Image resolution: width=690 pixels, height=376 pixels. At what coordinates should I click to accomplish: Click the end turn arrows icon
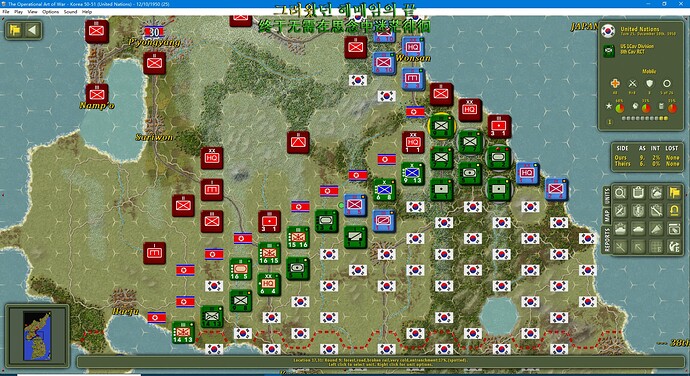click(x=675, y=247)
